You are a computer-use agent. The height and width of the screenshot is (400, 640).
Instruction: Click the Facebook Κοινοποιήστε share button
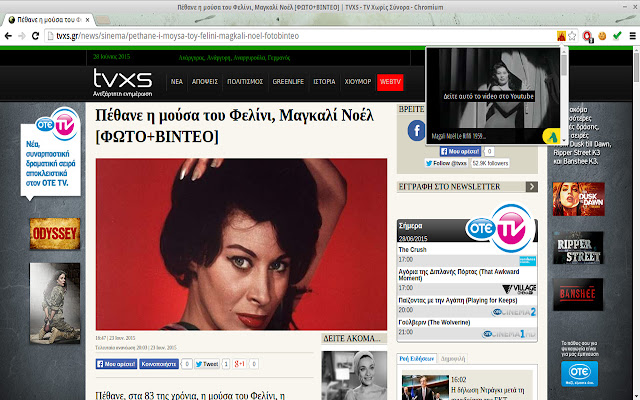click(x=159, y=365)
